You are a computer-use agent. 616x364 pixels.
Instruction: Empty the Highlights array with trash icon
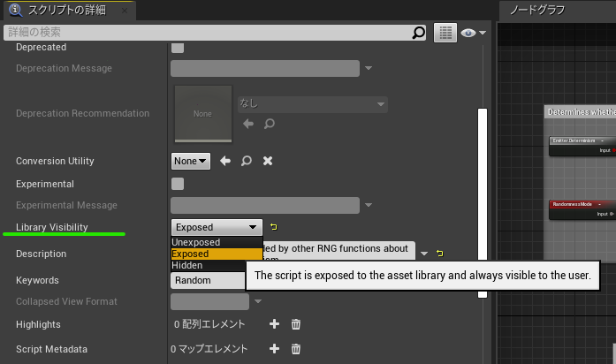click(296, 324)
